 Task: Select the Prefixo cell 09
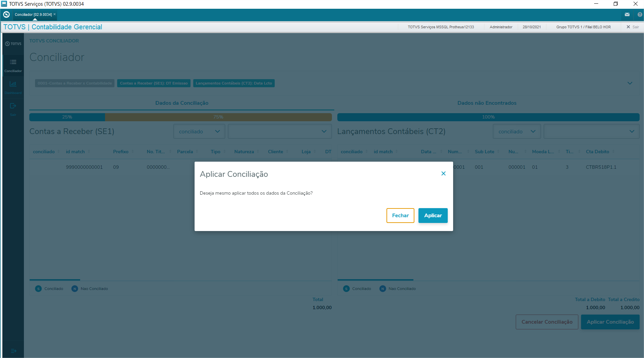pyautogui.click(x=116, y=167)
